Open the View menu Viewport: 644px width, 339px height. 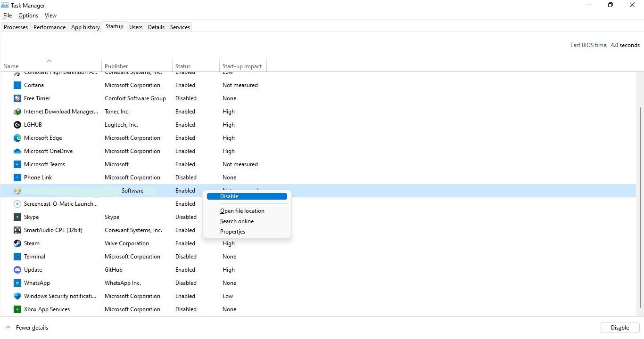(51, 16)
